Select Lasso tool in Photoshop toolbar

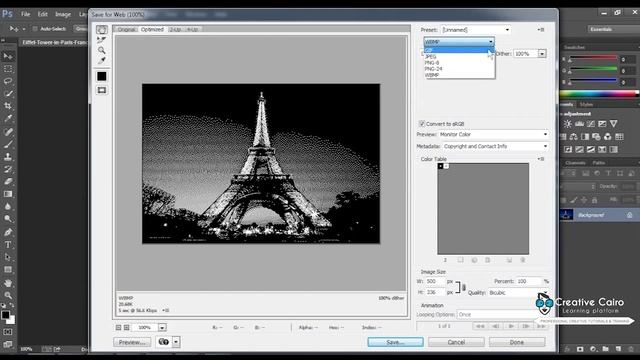[8, 81]
